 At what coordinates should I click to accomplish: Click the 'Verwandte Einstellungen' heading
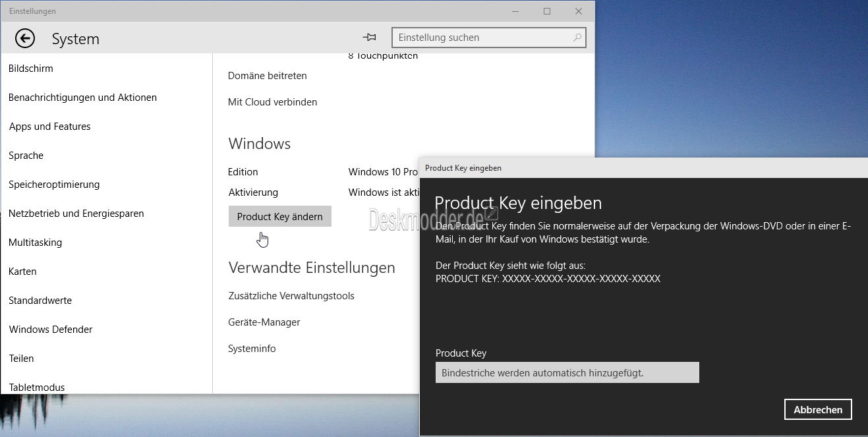click(312, 268)
